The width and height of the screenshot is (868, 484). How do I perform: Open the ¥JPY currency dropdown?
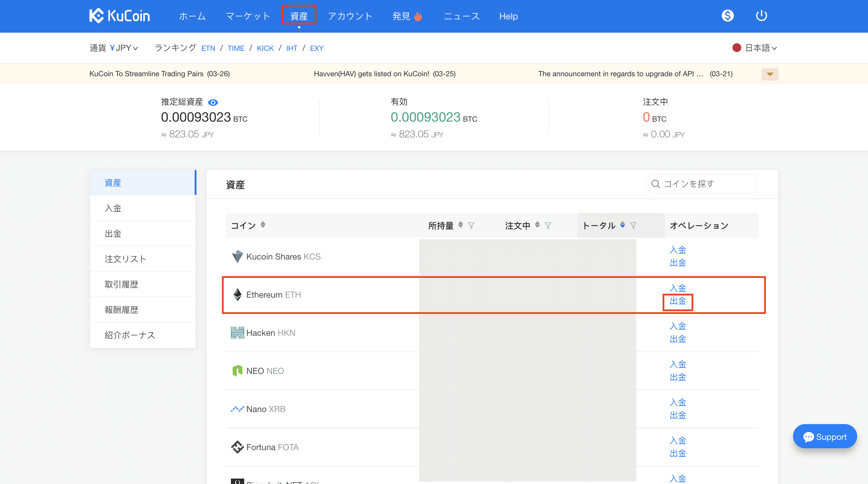(x=124, y=48)
